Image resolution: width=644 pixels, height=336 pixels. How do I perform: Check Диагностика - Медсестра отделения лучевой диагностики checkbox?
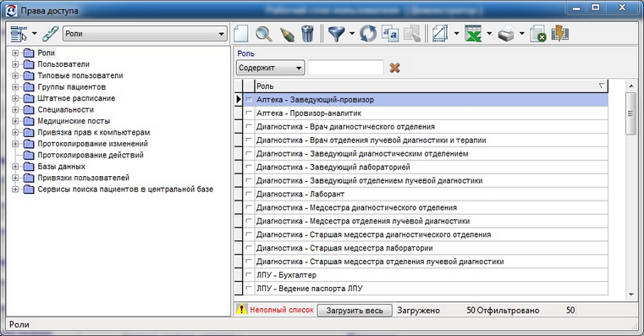[x=249, y=221]
